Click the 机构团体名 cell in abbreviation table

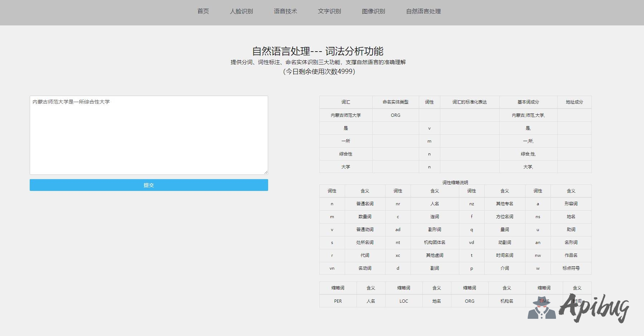[435, 243]
